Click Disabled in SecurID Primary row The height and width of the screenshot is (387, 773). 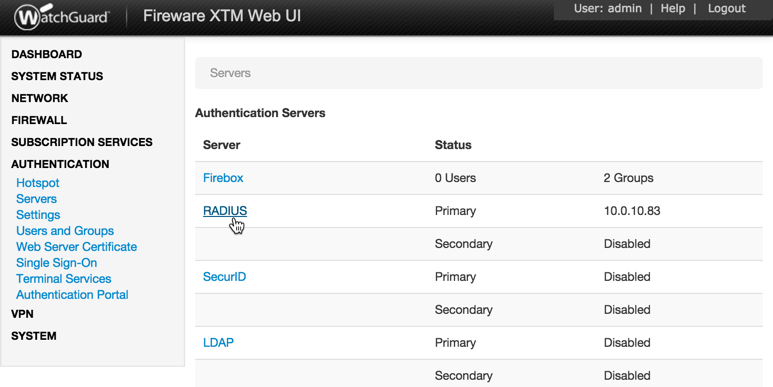(627, 277)
